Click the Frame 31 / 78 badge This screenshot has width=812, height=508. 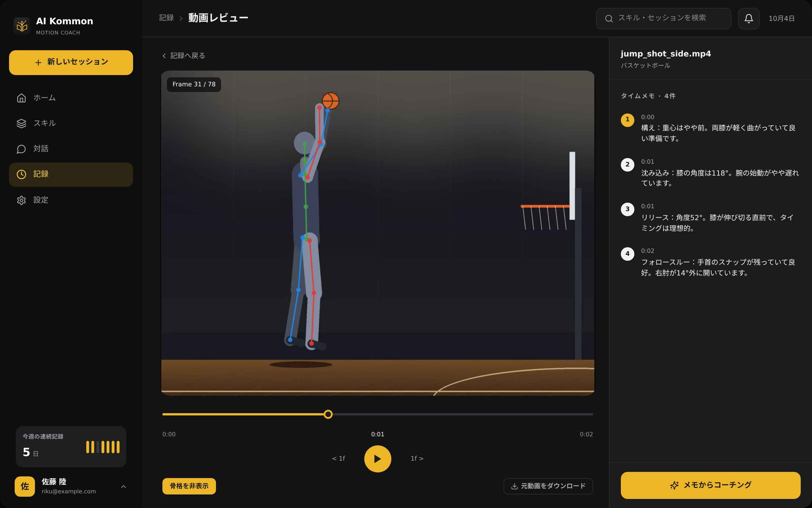[194, 84]
